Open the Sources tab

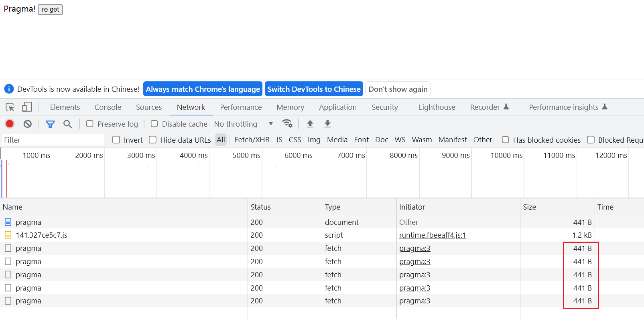pyautogui.click(x=149, y=107)
